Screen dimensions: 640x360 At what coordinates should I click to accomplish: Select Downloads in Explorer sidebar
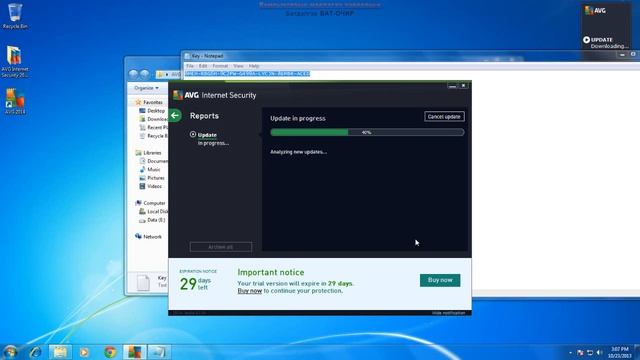(153, 119)
